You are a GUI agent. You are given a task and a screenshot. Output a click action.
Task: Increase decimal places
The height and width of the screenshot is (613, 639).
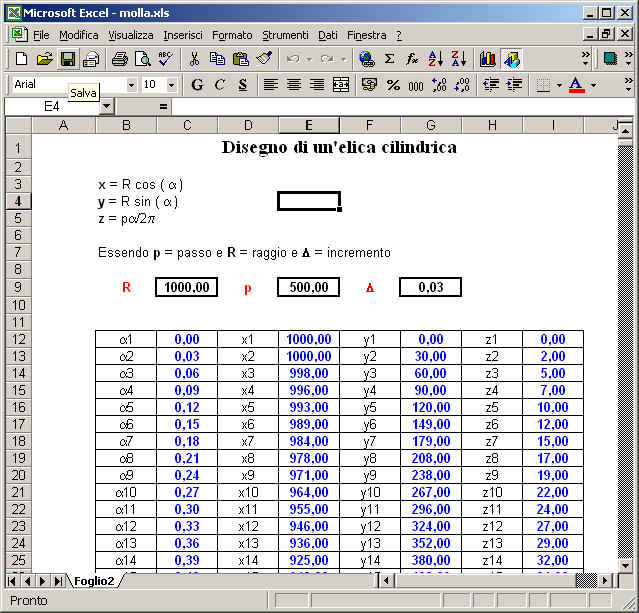pos(439,85)
